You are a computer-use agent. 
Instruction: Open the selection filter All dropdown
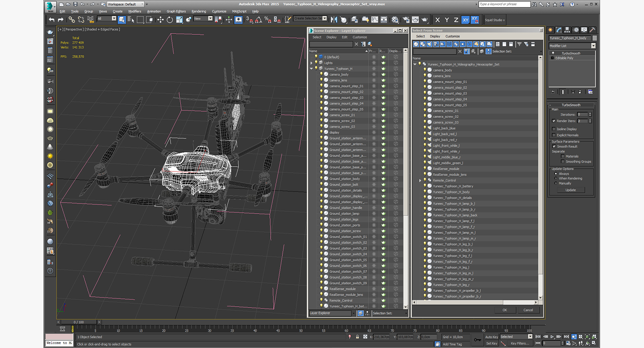107,19
